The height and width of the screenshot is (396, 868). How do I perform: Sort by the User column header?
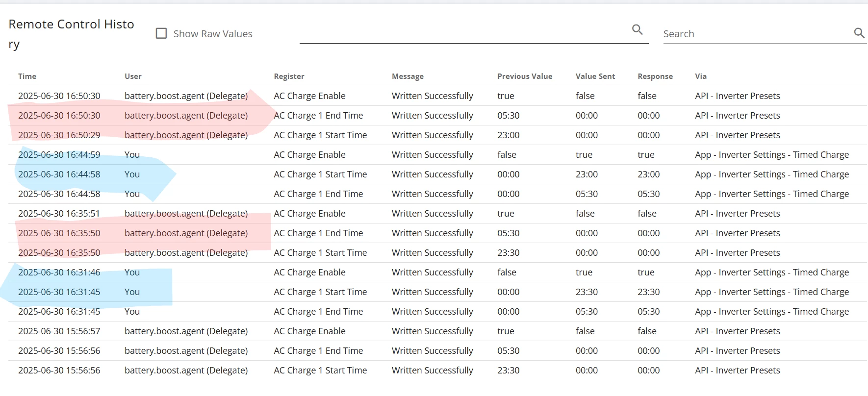coord(133,76)
